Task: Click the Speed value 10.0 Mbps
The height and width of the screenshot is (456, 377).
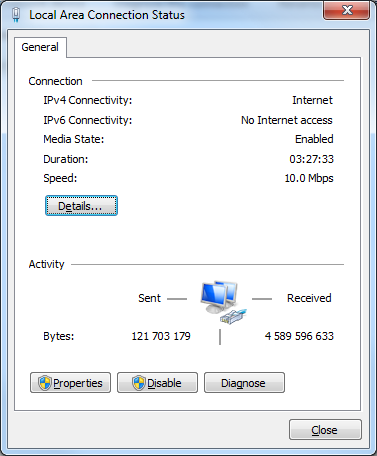Action: point(309,178)
